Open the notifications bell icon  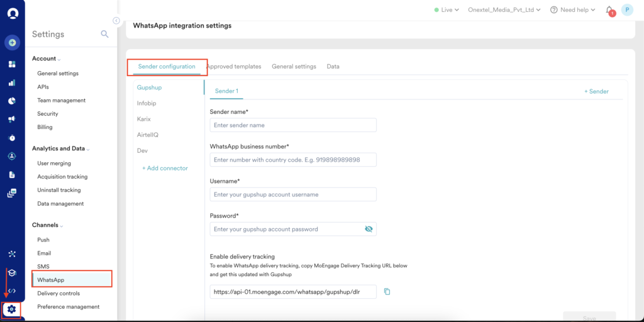click(x=610, y=10)
